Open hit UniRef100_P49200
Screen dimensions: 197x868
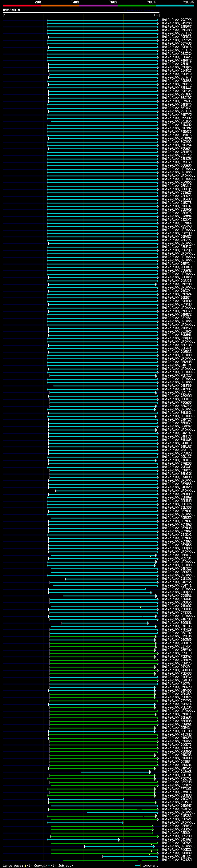[177, 23]
